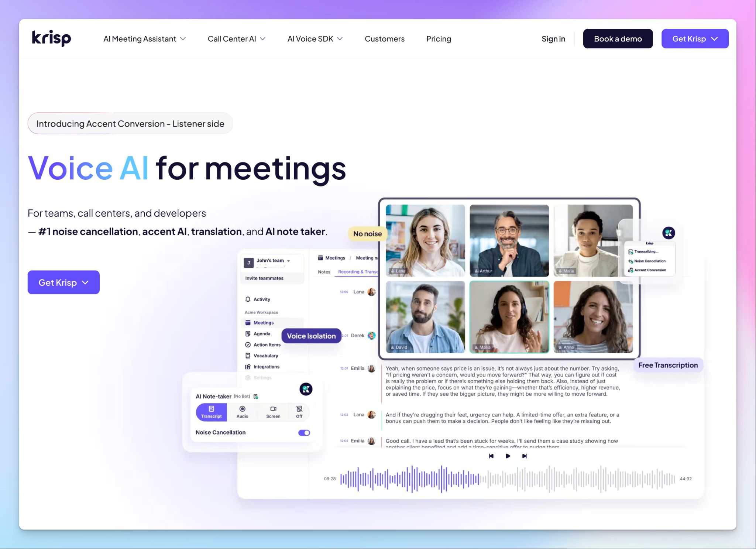The width and height of the screenshot is (756, 549).
Task: Select Anna's video tile
Action: (593, 317)
